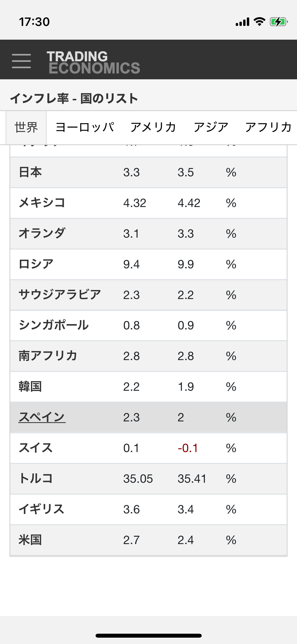Screen dimensions: 297x644
Task: Tap the 17:30 clock in status bar
Action: pyautogui.click(x=34, y=22)
